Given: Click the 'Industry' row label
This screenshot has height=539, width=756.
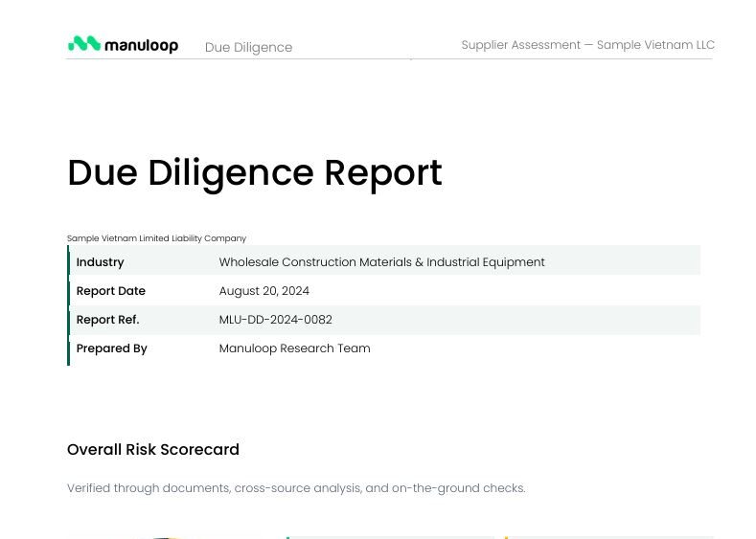Looking at the screenshot, I should pos(101,262).
